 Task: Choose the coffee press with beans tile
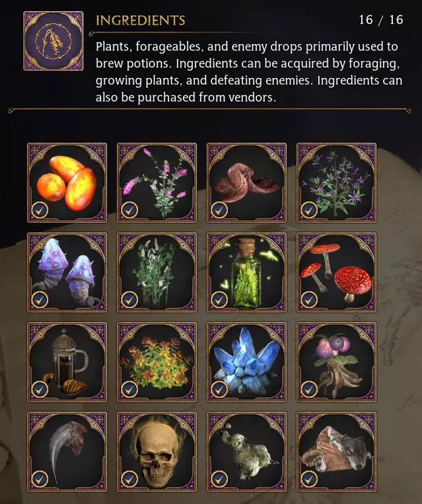[x=67, y=362]
